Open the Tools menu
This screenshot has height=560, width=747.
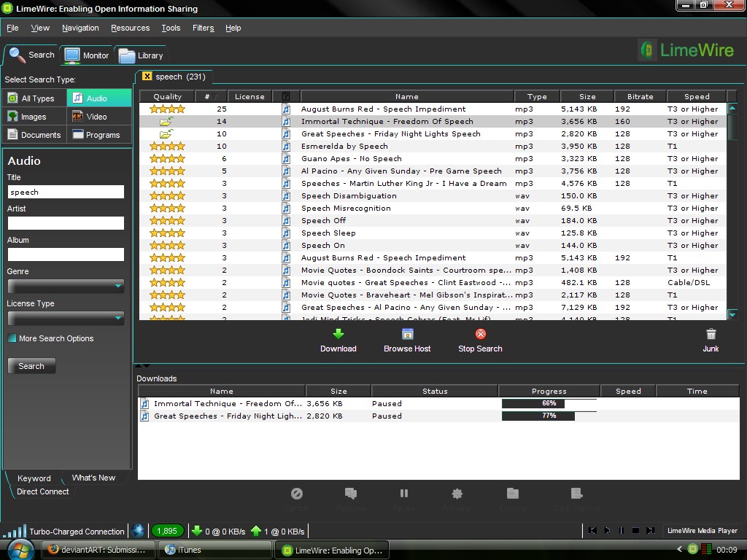pos(171,28)
